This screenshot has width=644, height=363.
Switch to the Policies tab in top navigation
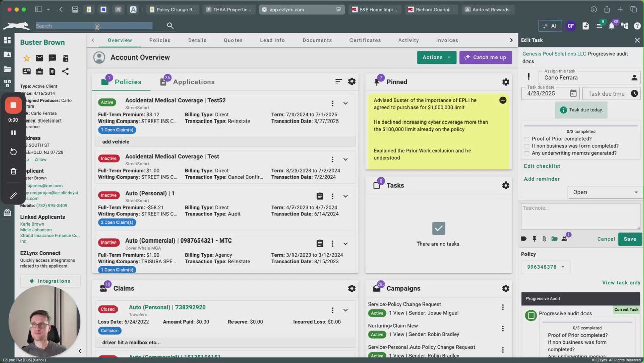point(160,40)
